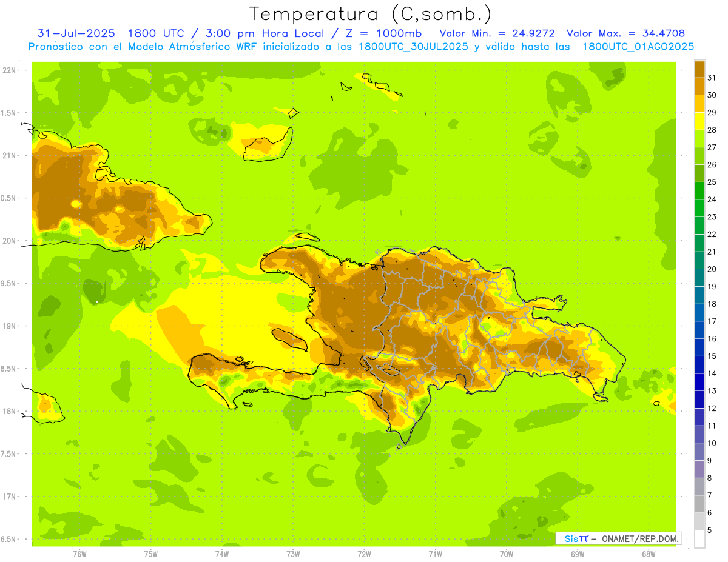Pick the green swatch between 26 and 27
This screenshot has width=728, height=562.
pos(699,156)
